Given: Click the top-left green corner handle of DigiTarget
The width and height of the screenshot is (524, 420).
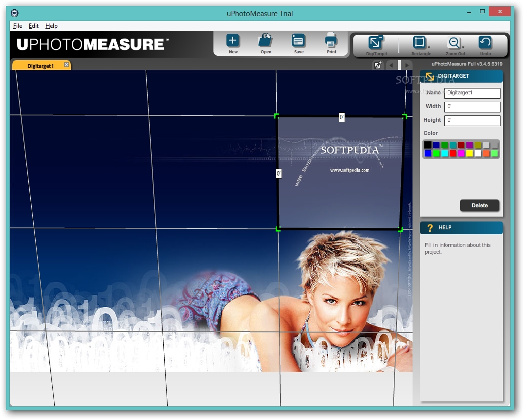Looking at the screenshot, I should 276,116.
